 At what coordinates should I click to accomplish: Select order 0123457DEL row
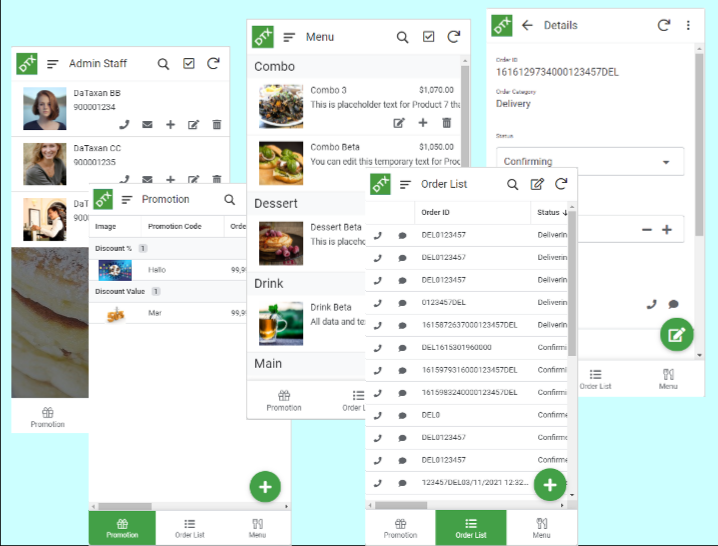click(x=467, y=302)
